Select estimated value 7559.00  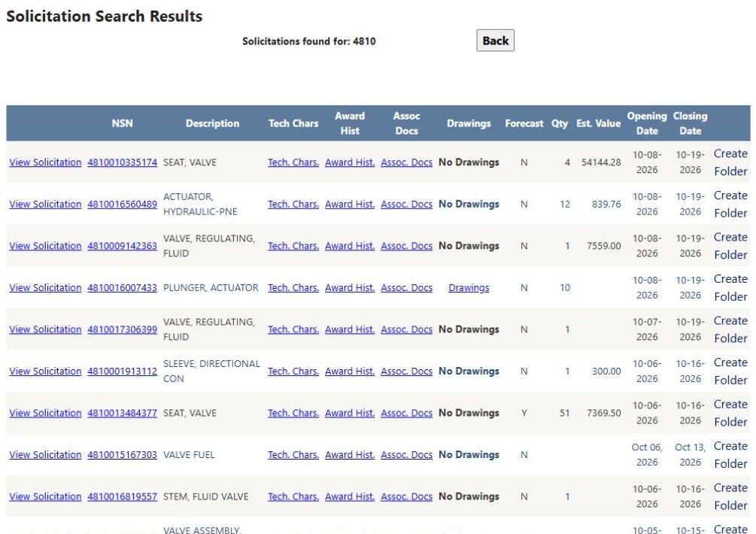[603, 246]
